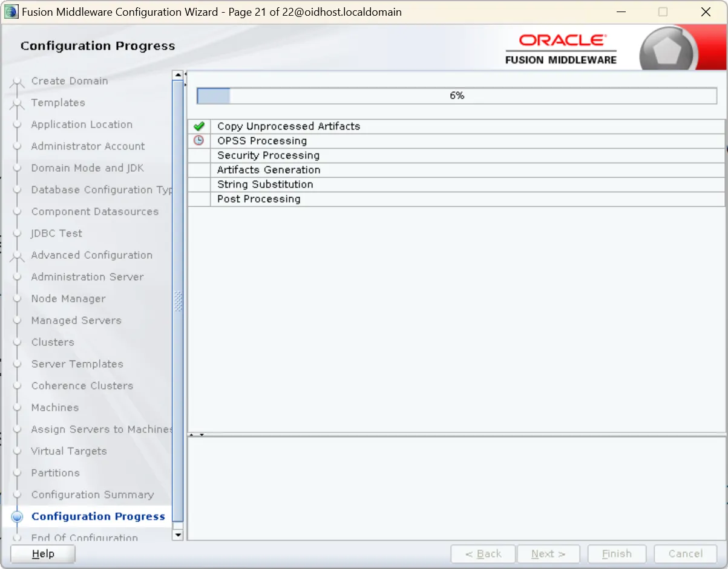Click the split pane collapse arrows above log
This screenshot has width=728, height=569.
click(x=197, y=435)
